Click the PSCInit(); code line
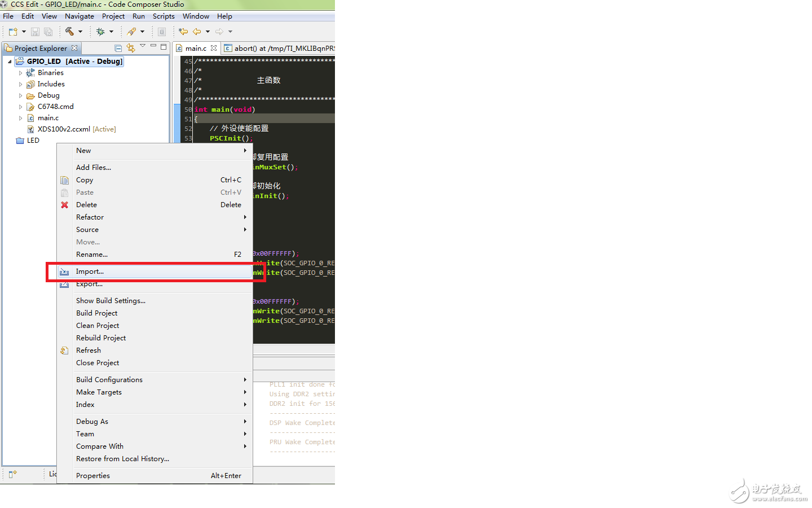The width and height of the screenshot is (812, 508). click(x=231, y=138)
